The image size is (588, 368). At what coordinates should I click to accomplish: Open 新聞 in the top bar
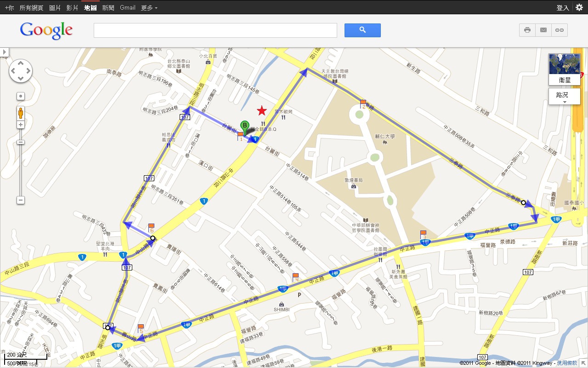pos(108,7)
